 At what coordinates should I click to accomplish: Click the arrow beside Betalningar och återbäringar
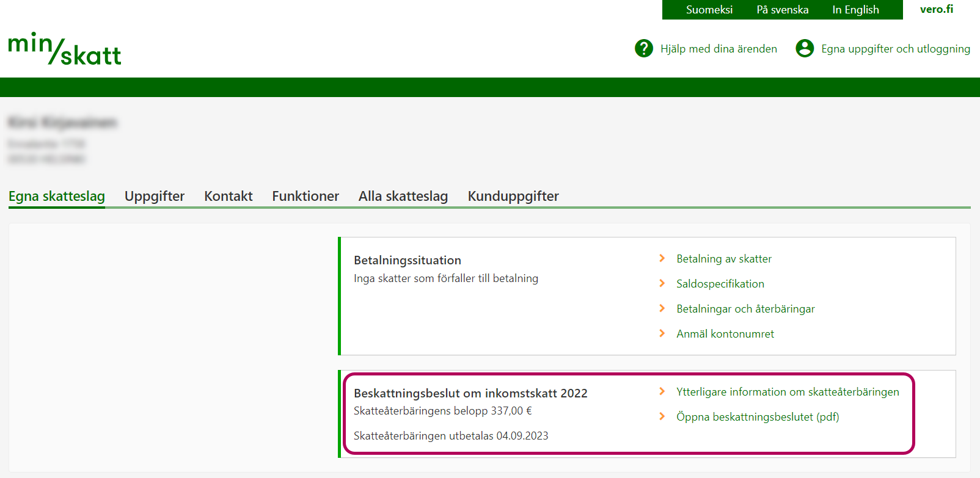[662, 308]
